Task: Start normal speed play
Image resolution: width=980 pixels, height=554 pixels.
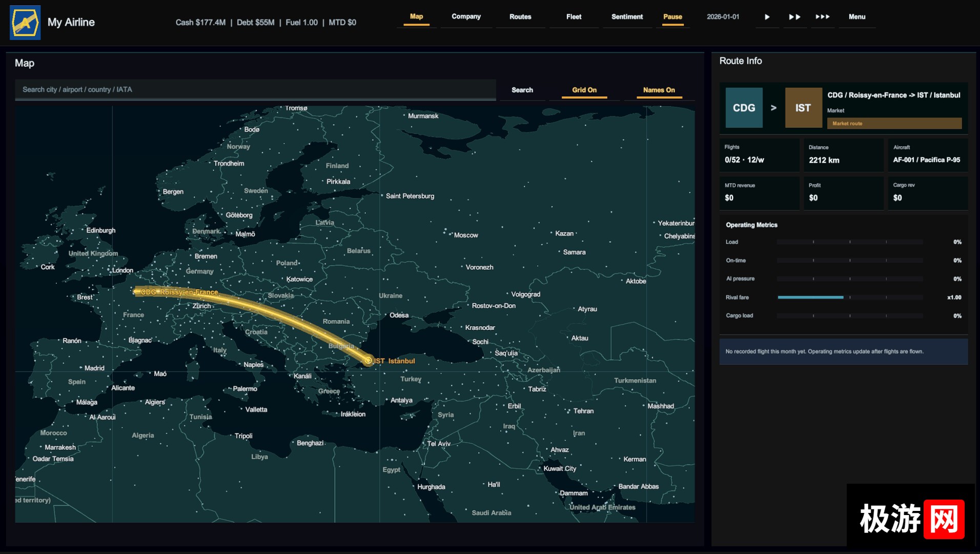Action: pos(767,17)
